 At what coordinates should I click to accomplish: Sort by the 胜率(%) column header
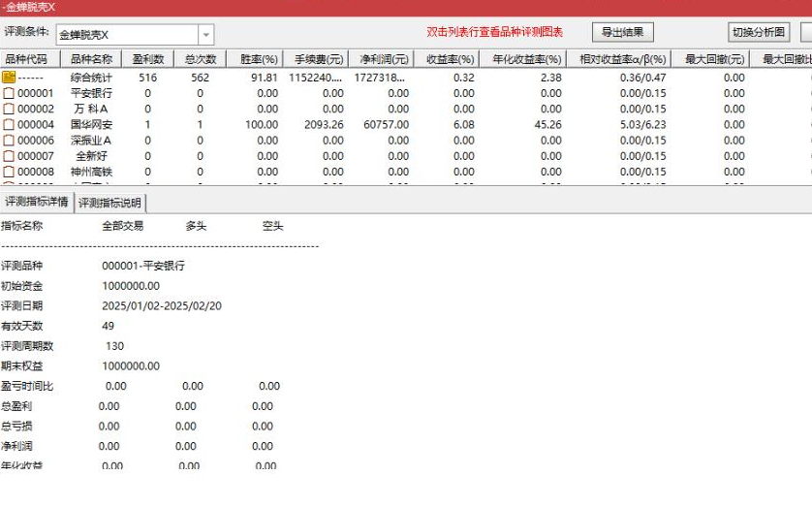(258, 59)
